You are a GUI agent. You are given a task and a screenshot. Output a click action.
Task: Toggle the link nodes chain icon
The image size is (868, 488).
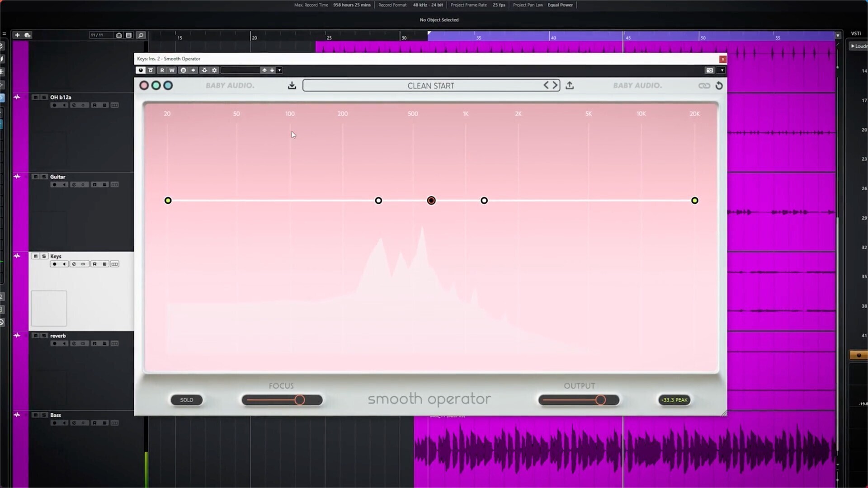pos(704,85)
